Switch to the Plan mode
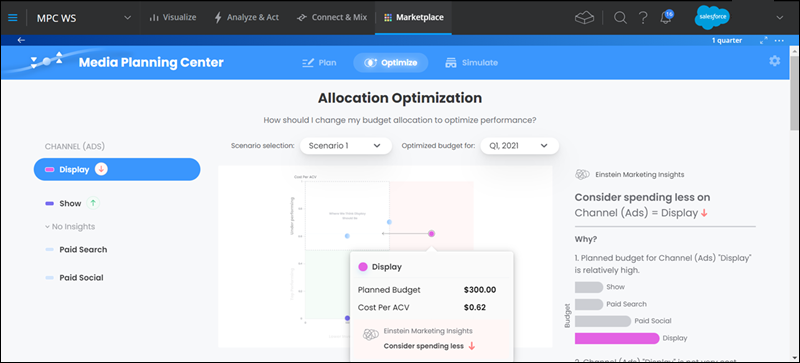This screenshot has width=800, height=363. click(x=319, y=63)
